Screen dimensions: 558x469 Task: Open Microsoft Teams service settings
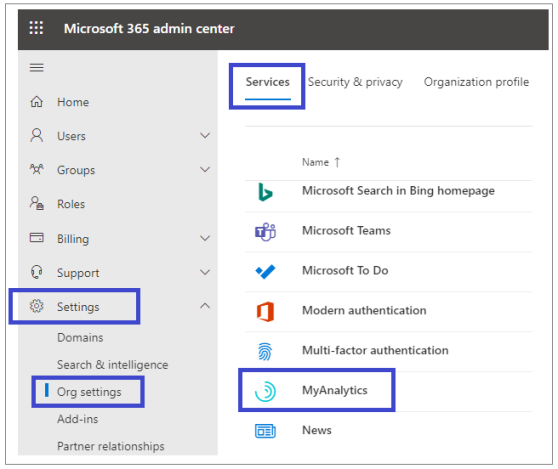346,231
